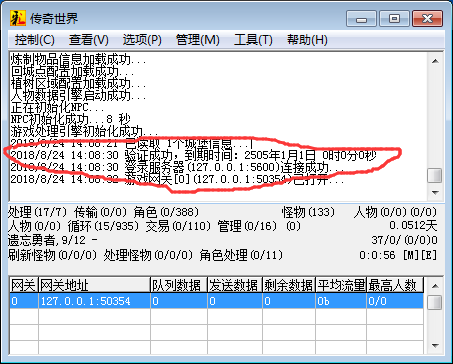Open the 管理(M) menu
This screenshot has width=453, height=364.
point(197,40)
